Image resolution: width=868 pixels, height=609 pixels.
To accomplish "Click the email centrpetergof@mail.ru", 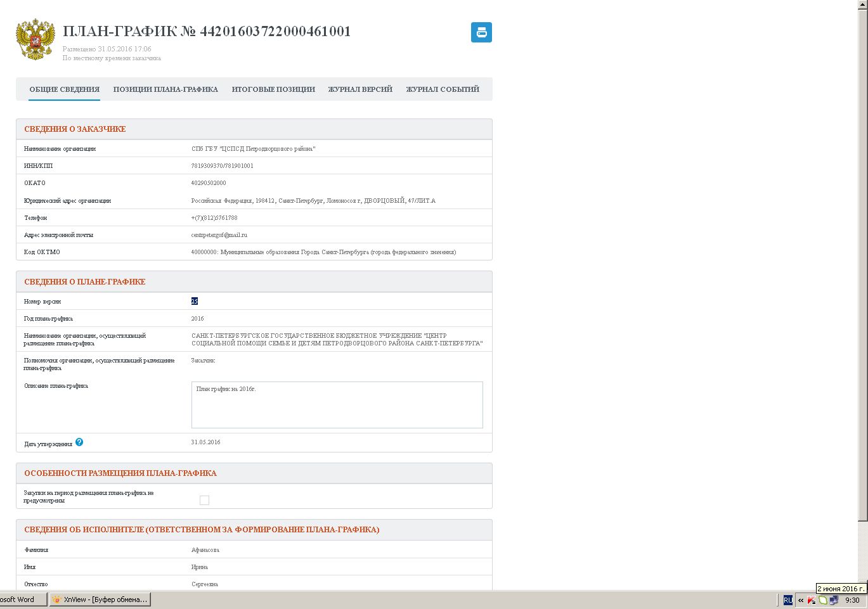I will coord(219,235).
